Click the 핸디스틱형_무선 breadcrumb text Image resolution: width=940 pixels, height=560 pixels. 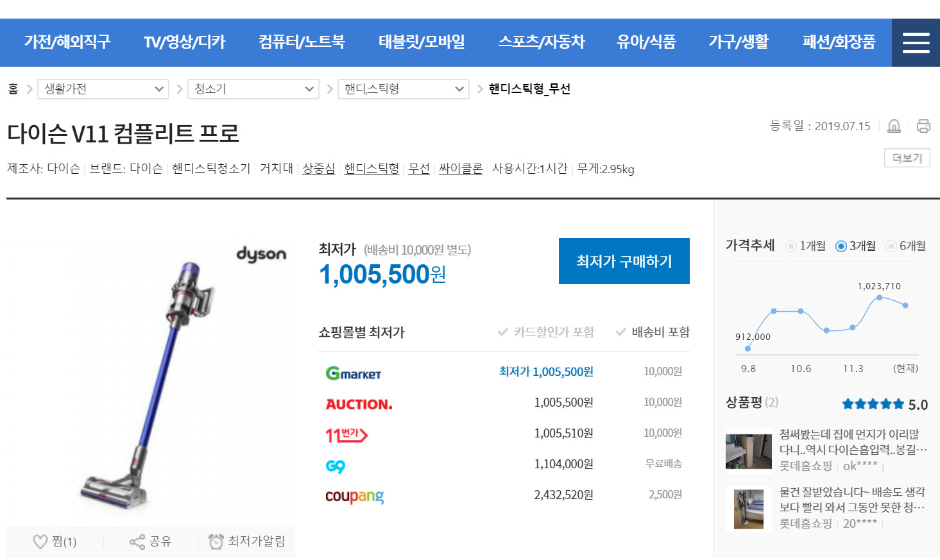[529, 89]
